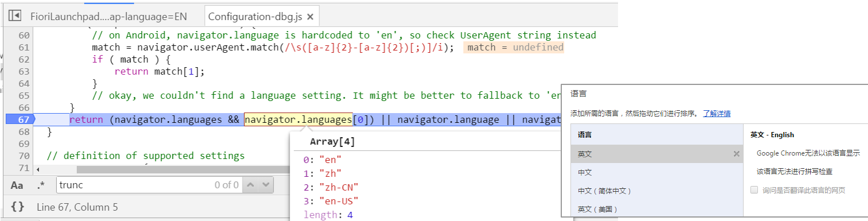The height and width of the screenshot is (221, 868).
Task: Jump to previous search result arrow
Action: click(250, 185)
